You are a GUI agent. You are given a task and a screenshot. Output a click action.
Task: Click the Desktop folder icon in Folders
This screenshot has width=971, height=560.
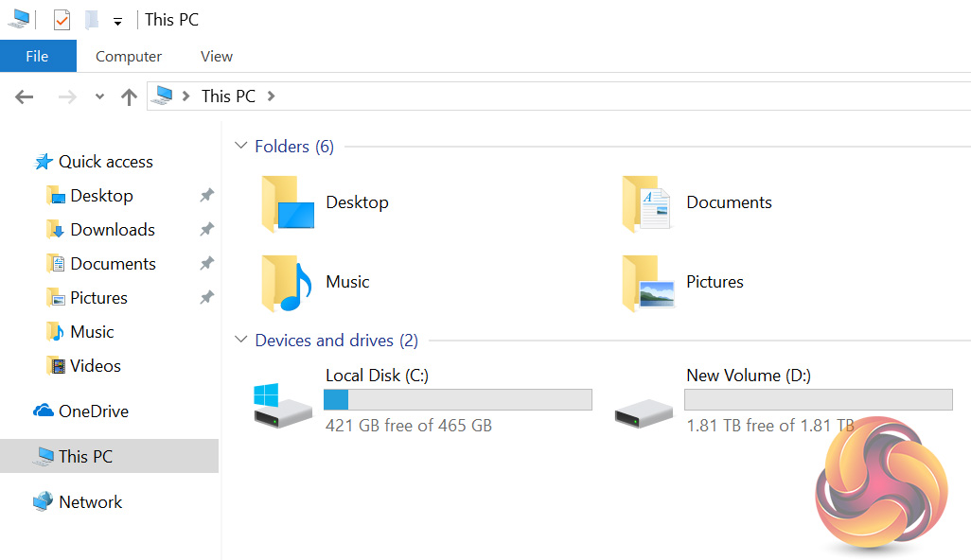[x=287, y=203]
